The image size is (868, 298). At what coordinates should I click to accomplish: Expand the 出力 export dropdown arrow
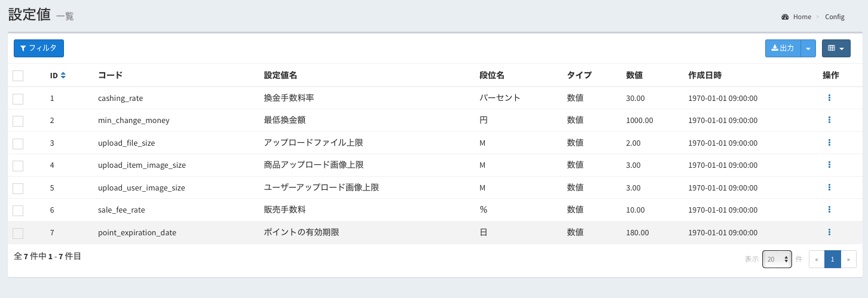pyautogui.click(x=808, y=48)
